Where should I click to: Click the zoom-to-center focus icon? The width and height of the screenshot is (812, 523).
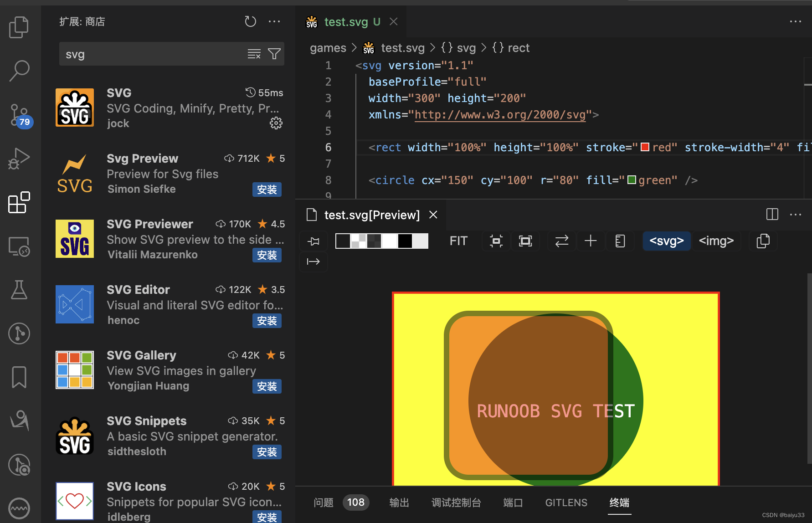click(x=496, y=241)
